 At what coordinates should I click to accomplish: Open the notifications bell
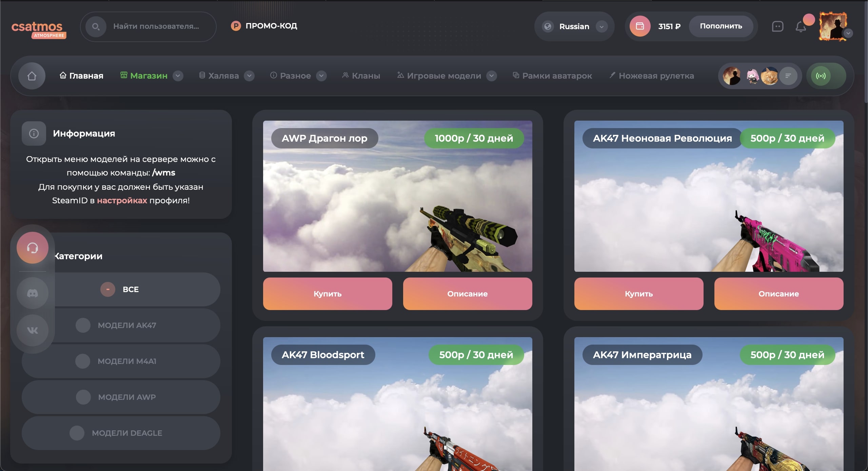tap(801, 26)
